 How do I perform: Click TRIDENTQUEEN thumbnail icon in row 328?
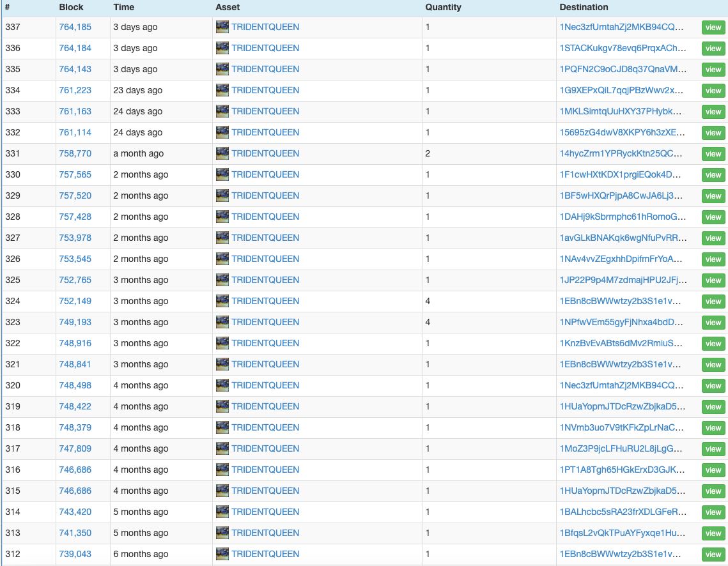pos(222,217)
